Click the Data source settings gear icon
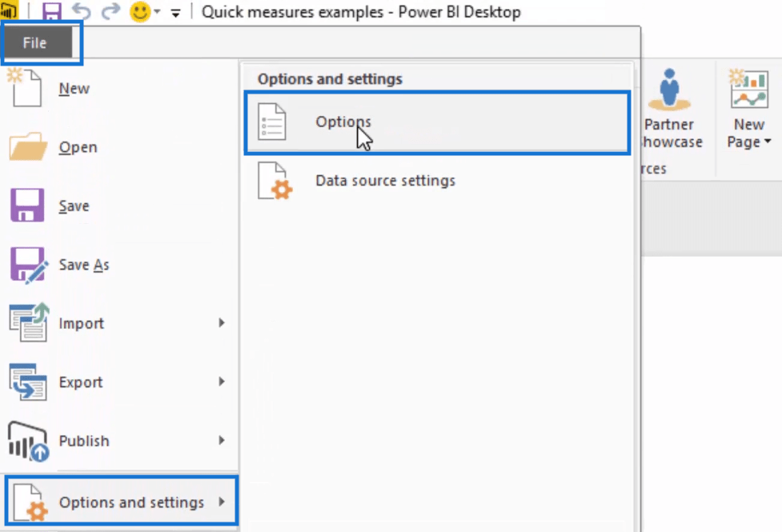The image size is (782, 532). coord(275,181)
